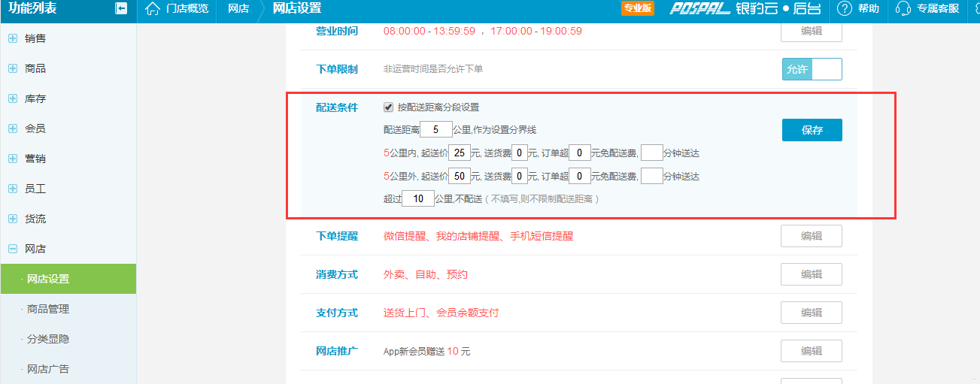Expand the 会员 plus icon
Image resolution: width=980 pixels, height=384 pixels.
click(13, 129)
